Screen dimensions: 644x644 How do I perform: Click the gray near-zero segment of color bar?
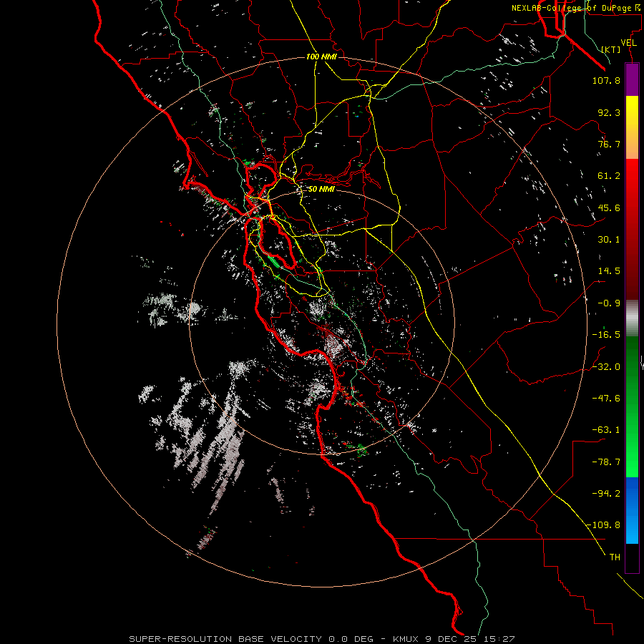tap(632, 318)
